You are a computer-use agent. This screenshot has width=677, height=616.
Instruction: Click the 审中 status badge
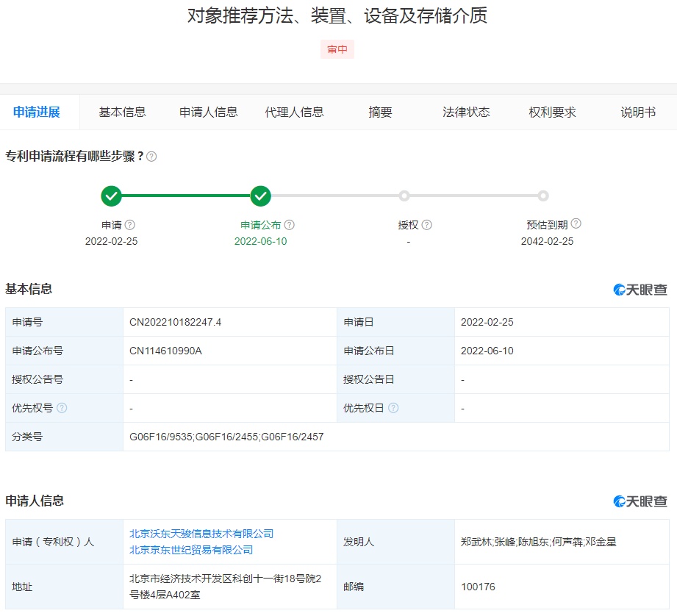coord(337,49)
